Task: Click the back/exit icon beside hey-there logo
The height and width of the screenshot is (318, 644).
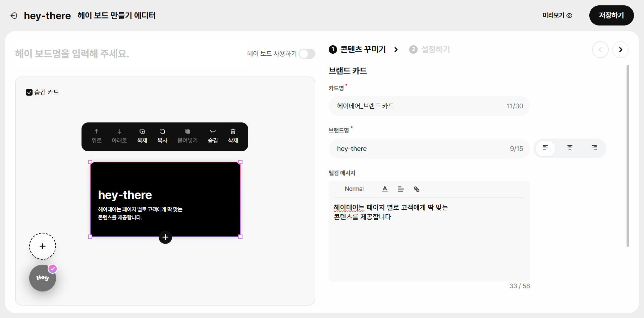Action: pyautogui.click(x=14, y=15)
